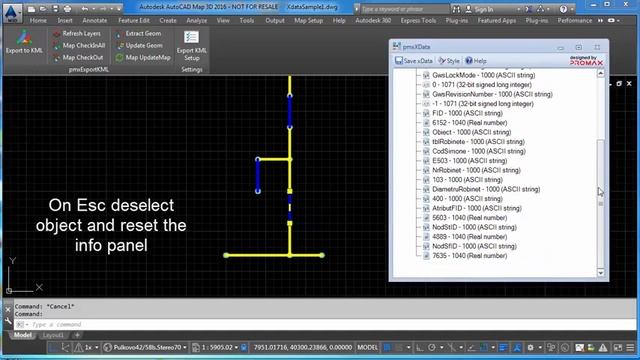This screenshot has height=360, width=640.
Task: Expand the ribbon tabs overflow arrows
Action: coord(600,20)
